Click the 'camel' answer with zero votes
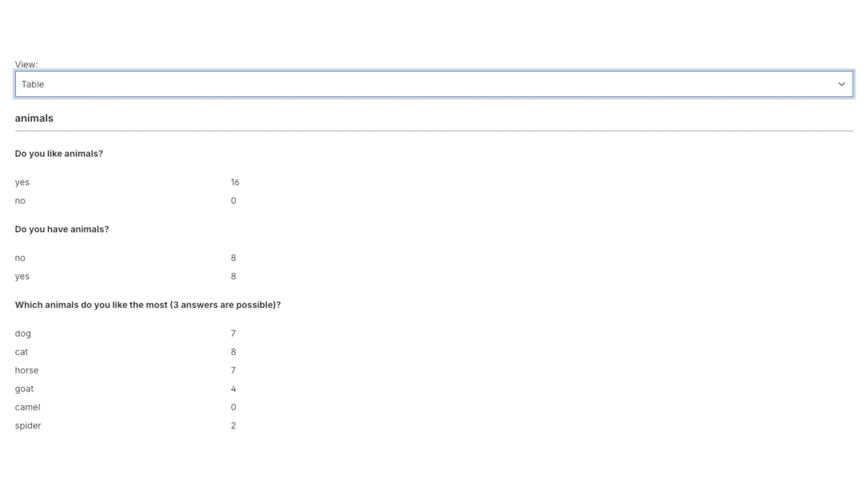The image size is (868, 488). coord(28,407)
